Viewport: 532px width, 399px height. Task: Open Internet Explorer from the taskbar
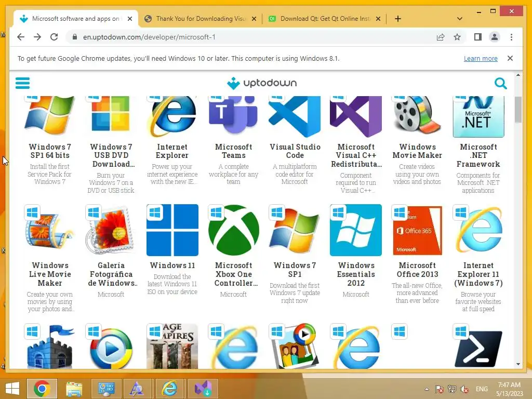[x=169, y=389]
